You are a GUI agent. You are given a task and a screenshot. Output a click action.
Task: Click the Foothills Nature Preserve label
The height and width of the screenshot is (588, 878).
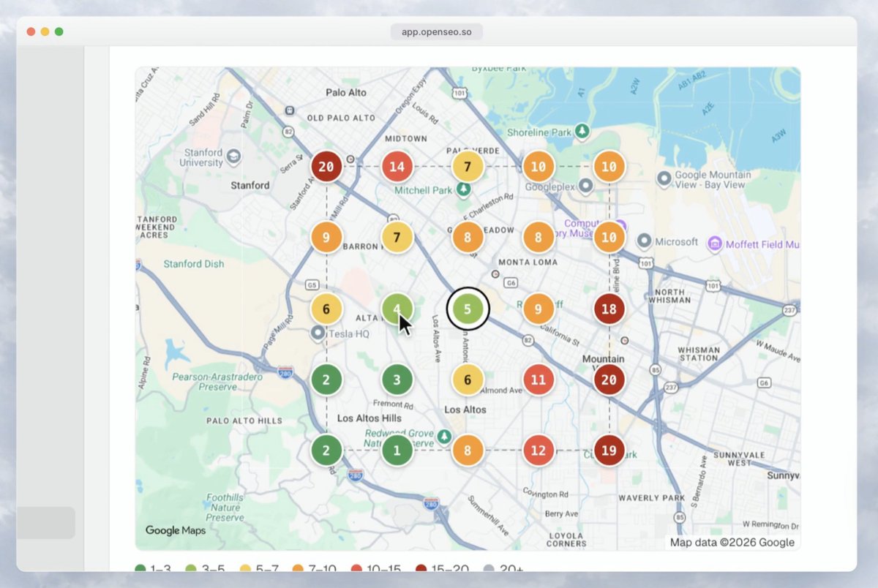pyautogui.click(x=225, y=508)
